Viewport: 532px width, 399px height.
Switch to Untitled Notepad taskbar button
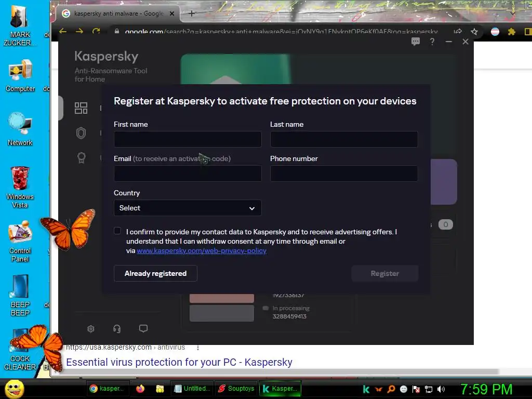pyautogui.click(x=192, y=389)
